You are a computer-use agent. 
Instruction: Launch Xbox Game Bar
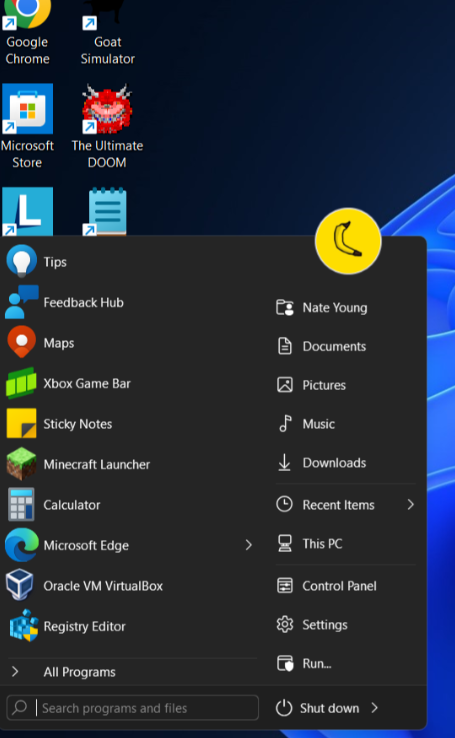129,383
